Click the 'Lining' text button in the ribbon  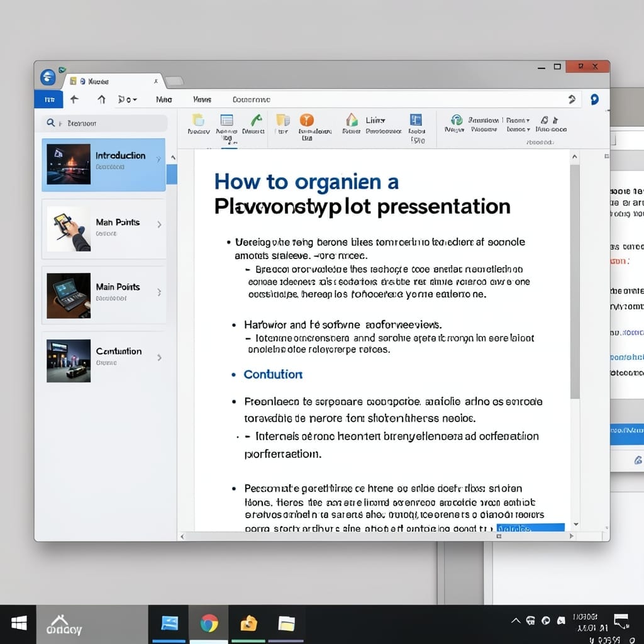click(375, 120)
